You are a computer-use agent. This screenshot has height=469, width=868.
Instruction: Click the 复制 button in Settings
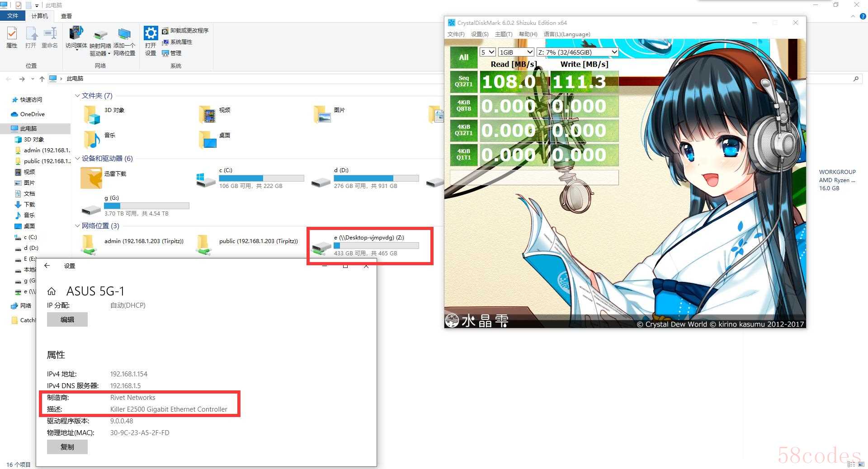tap(67, 447)
